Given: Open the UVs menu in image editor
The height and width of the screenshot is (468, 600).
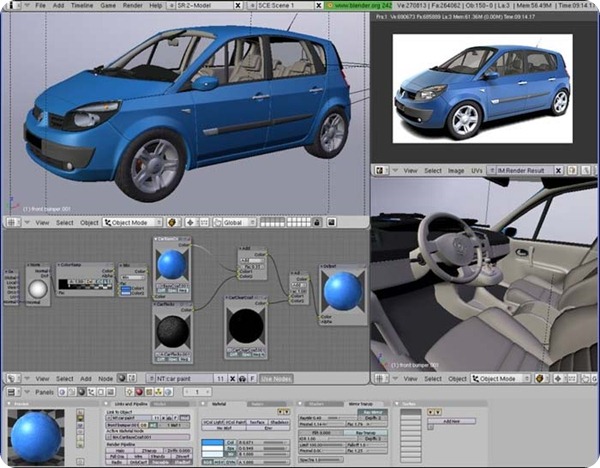Looking at the screenshot, I should pyautogui.click(x=476, y=171).
